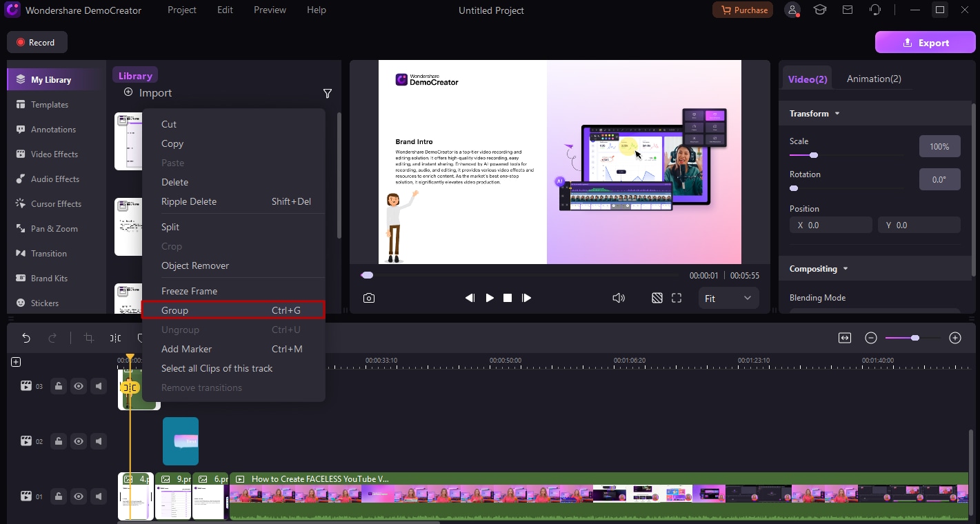
Task: Click the Purchase button
Action: (x=743, y=10)
